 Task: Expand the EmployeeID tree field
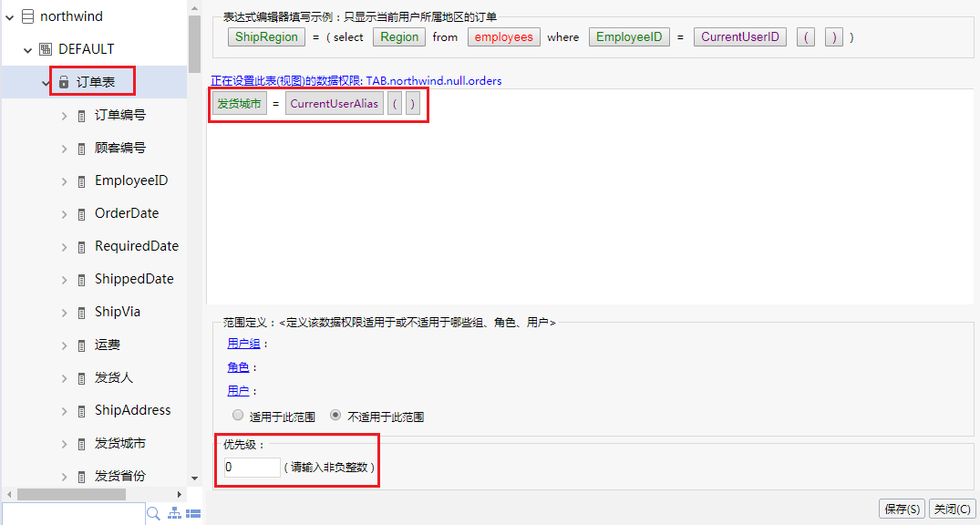64,181
